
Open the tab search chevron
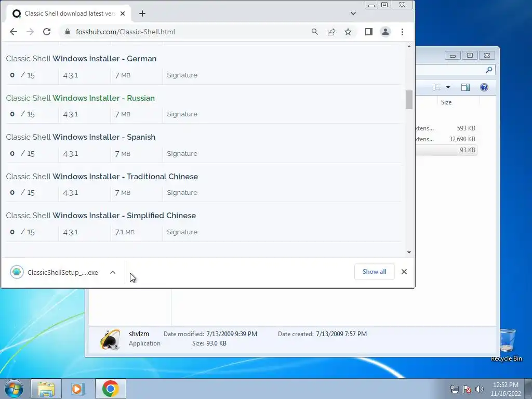coord(353,14)
